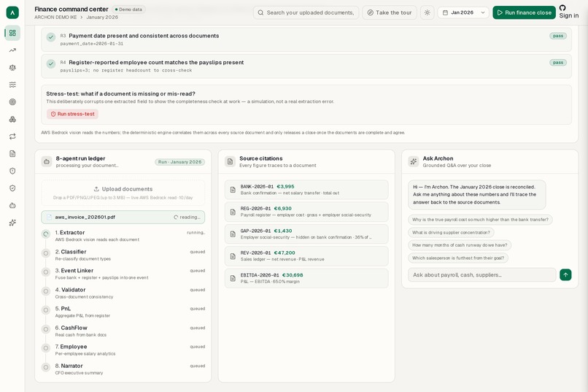Image resolution: width=588 pixels, height=392 pixels.
Task: Click Take the tour button
Action: (x=390, y=12)
